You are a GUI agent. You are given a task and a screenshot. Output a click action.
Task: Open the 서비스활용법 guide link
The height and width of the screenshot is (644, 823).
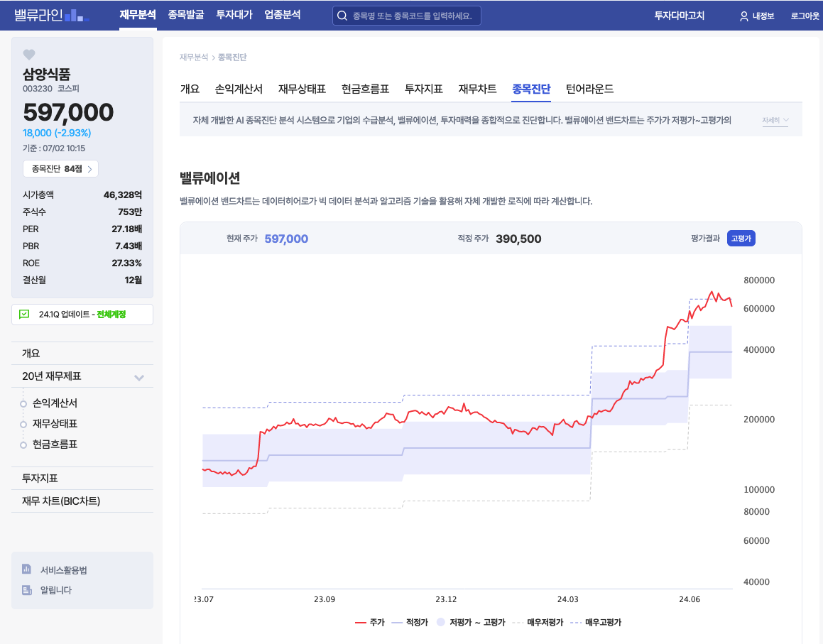(x=63, y=570)
